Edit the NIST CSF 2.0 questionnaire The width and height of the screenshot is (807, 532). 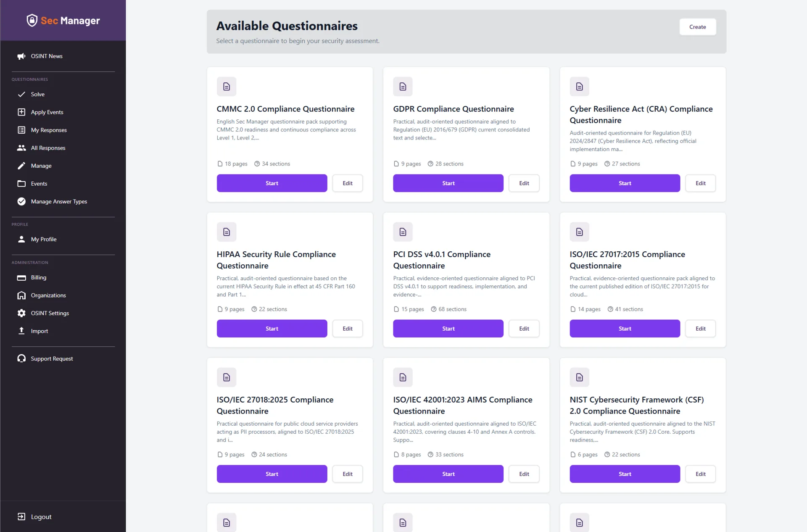701,474
